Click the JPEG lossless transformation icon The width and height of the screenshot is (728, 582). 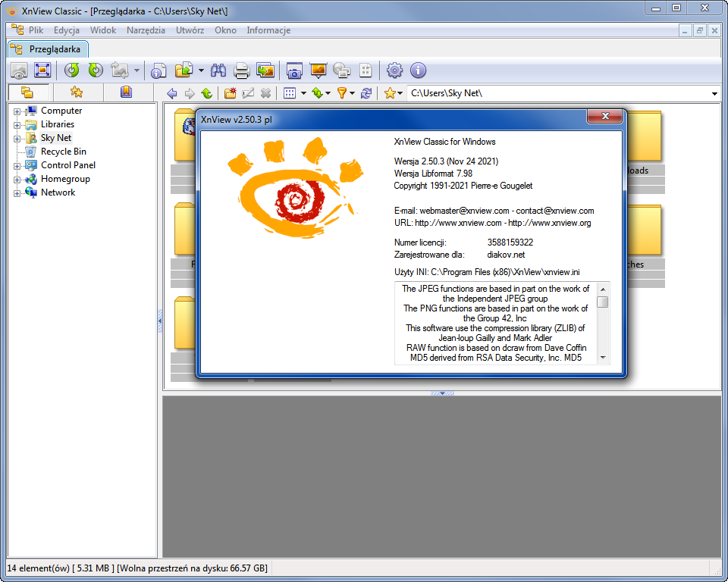pos(120,70)
